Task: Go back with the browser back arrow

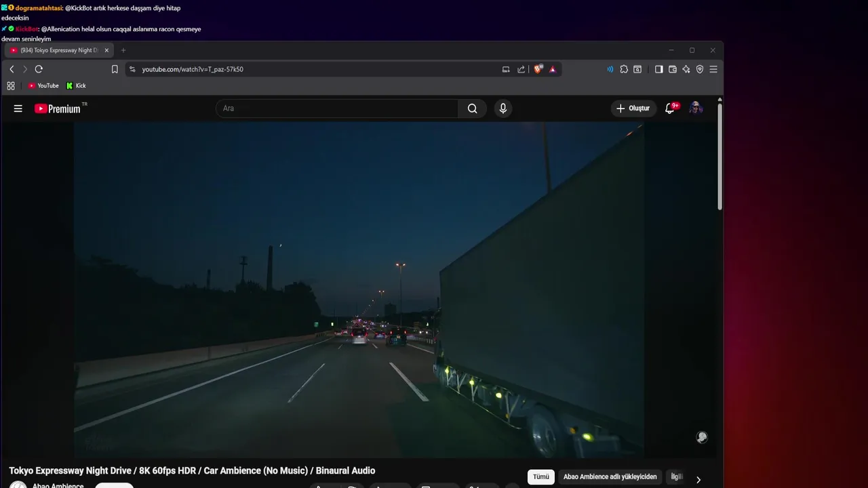Action: point(12,69)
